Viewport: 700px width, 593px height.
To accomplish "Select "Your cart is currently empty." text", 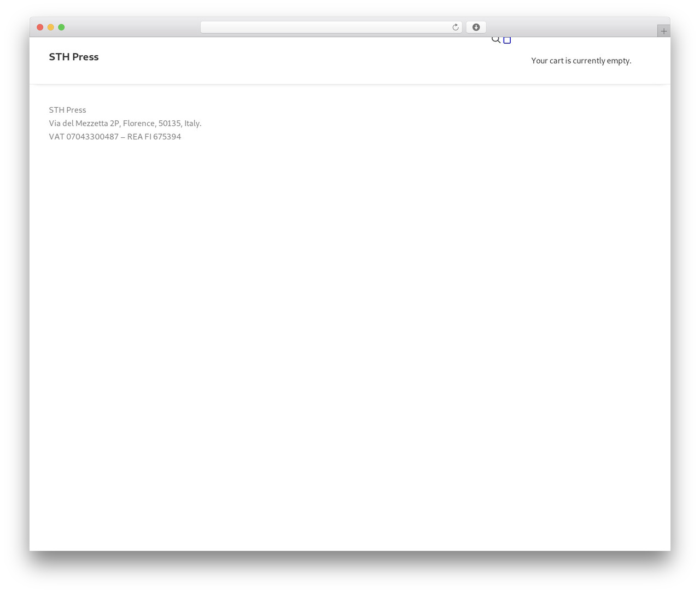I will point(581,61).
